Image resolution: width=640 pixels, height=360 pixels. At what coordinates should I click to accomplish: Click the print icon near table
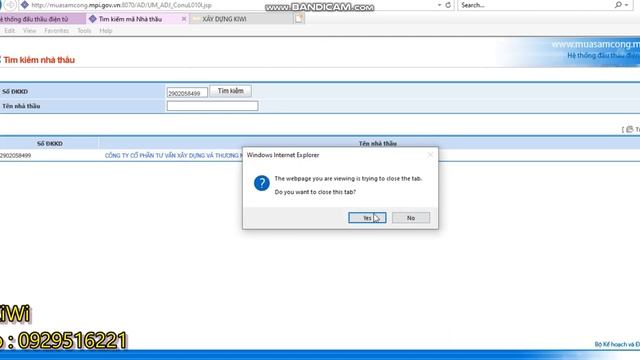[629, 129]
